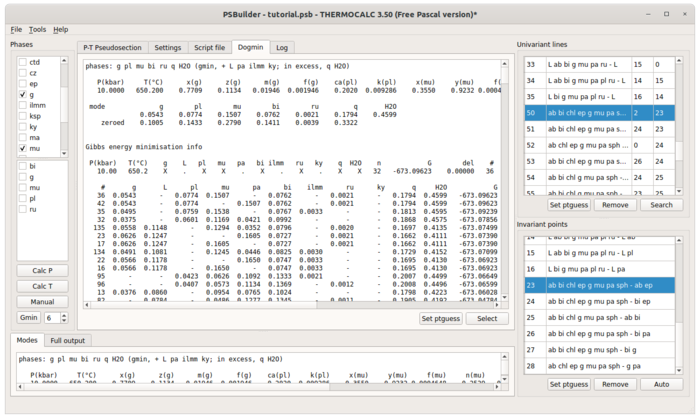Uncheck the g phase checkbox
Screen dimensions: 700x419
23,95
